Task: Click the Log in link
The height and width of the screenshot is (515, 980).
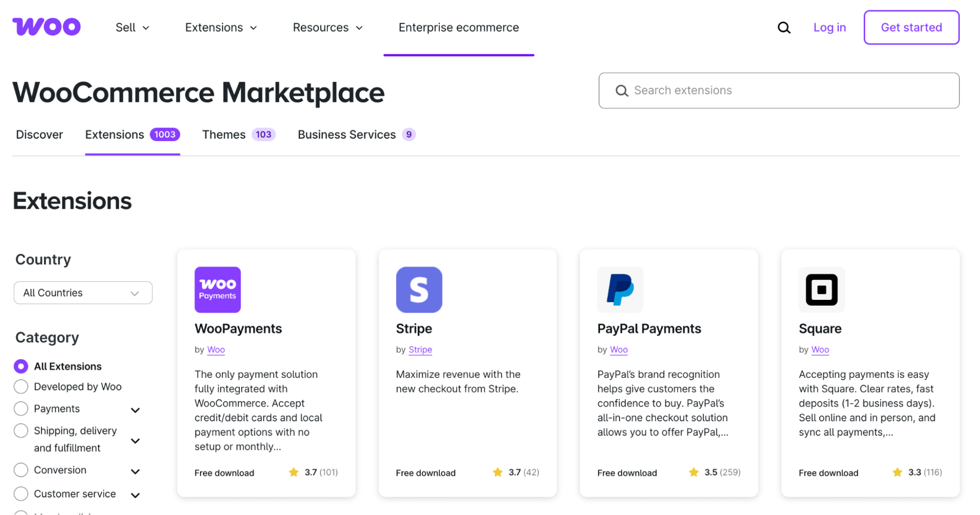Action: tap(829, 27)
